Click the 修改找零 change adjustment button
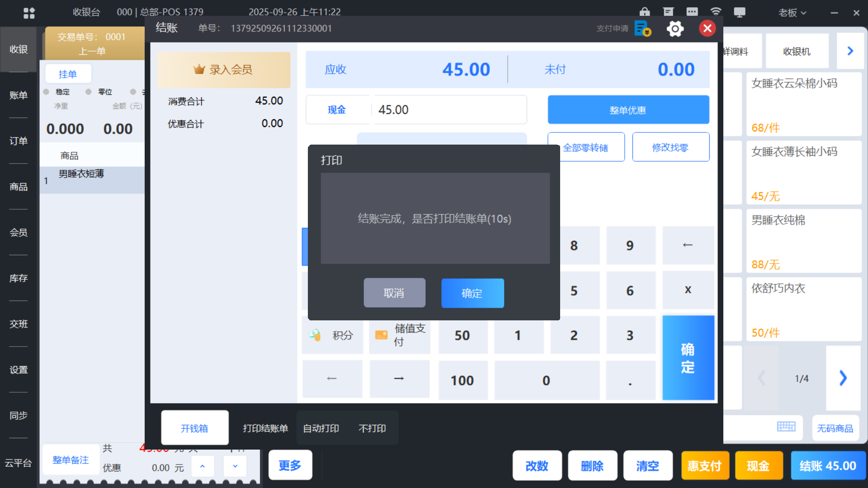 670,147
